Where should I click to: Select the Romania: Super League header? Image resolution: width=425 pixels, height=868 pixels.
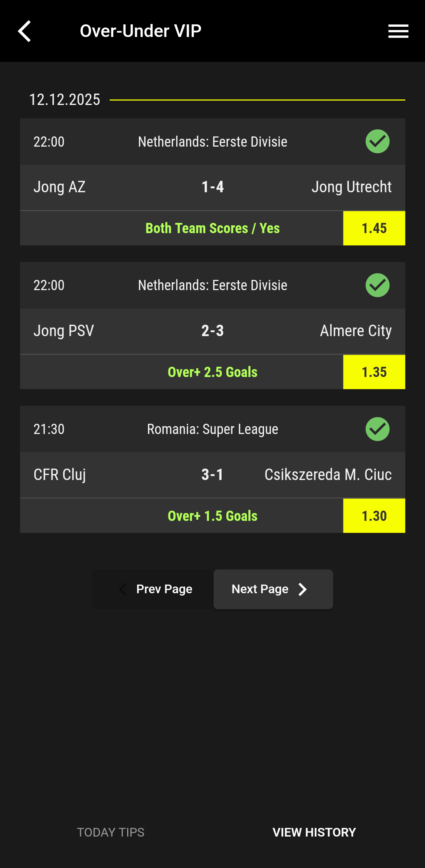[213, 429]
